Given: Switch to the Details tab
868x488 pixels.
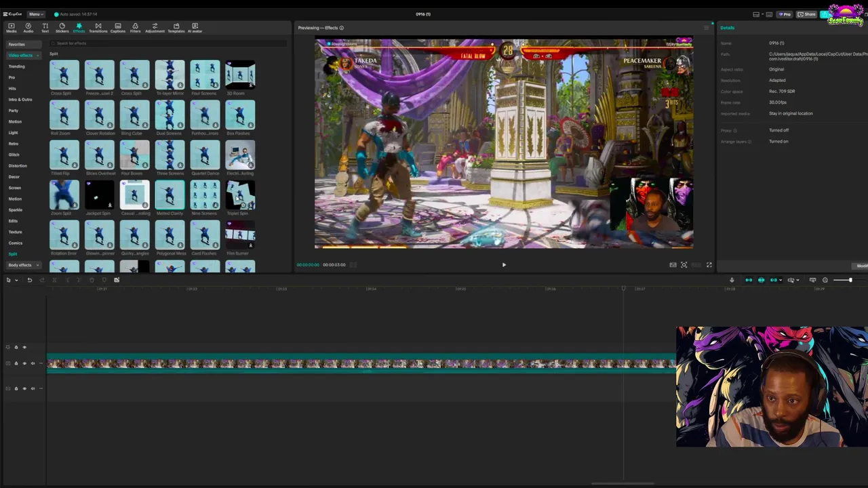Looking at the screenshot, I should pos(727,28).
